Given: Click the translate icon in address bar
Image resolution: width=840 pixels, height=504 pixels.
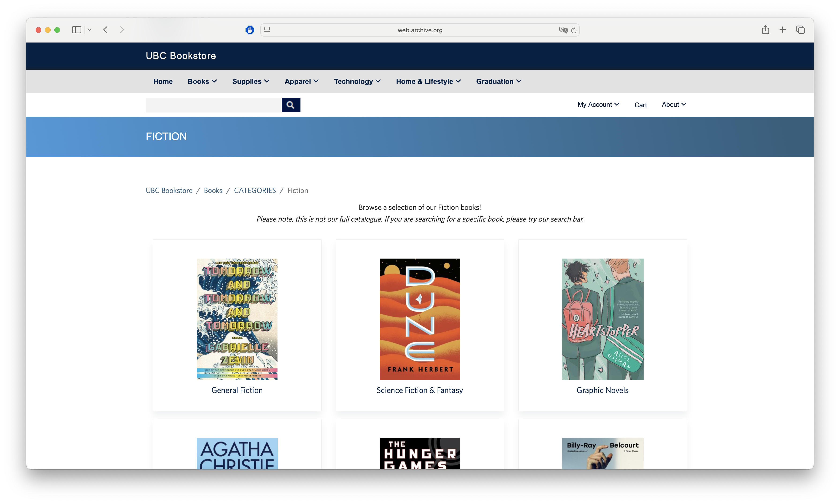Looking at the screenshot, I should tap(563, 30).
